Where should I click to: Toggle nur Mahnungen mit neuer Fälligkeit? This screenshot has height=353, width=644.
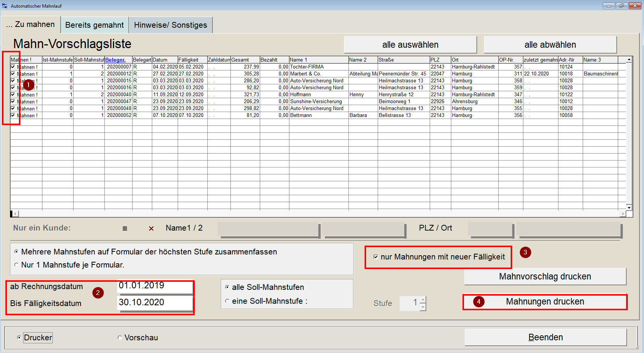coord(376,257)
